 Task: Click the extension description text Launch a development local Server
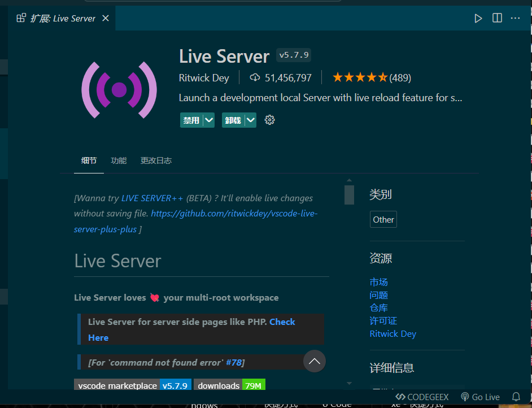tap(320, 98)
